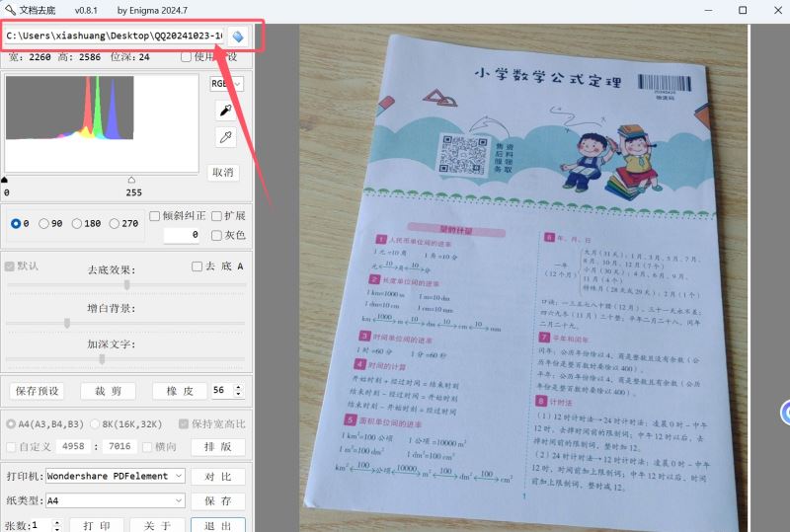Screen dimensions: 790x532
Task: Click the eraser size field showing 56
Action: click(x=222, y=391)
